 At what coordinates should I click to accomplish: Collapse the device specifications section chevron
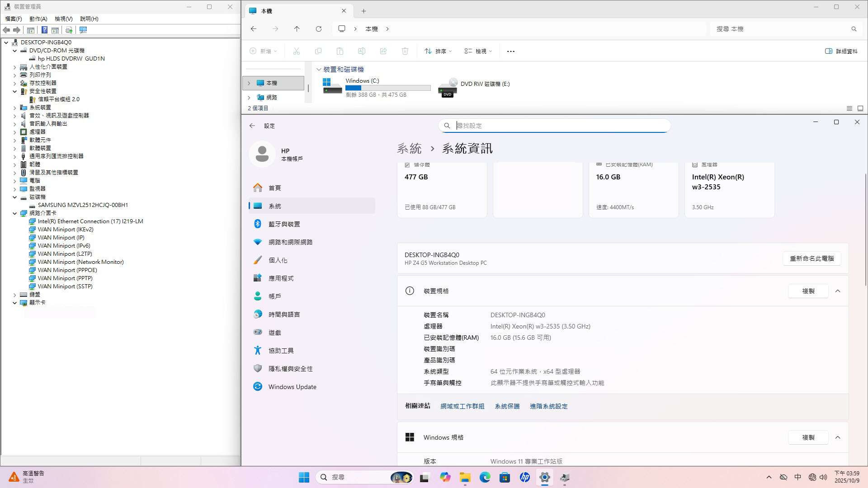coord(838,291)
